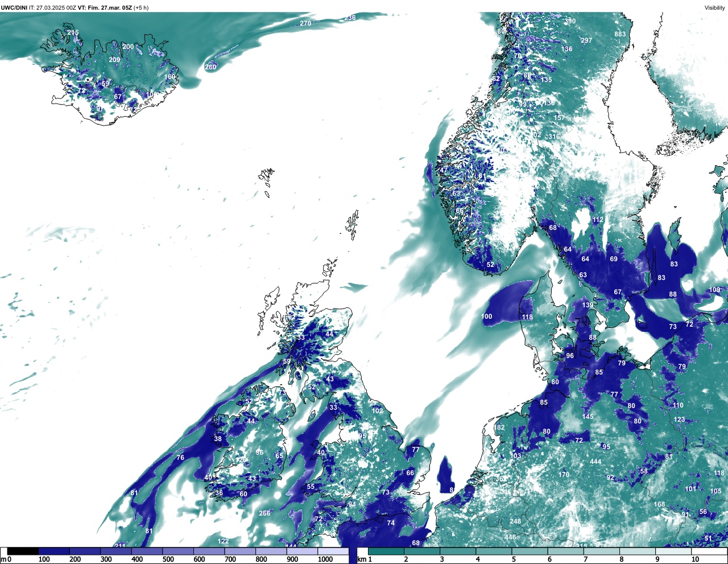Pick the 9–10 km near-white legend swatch
Image resolution: width=728 pixels, height=564 pixels.
point(675,551)
